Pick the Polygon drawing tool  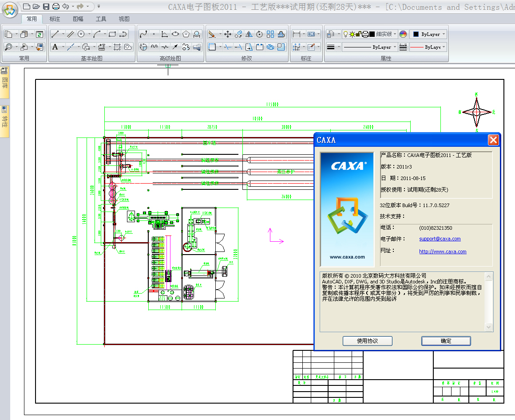click(186, 34)
